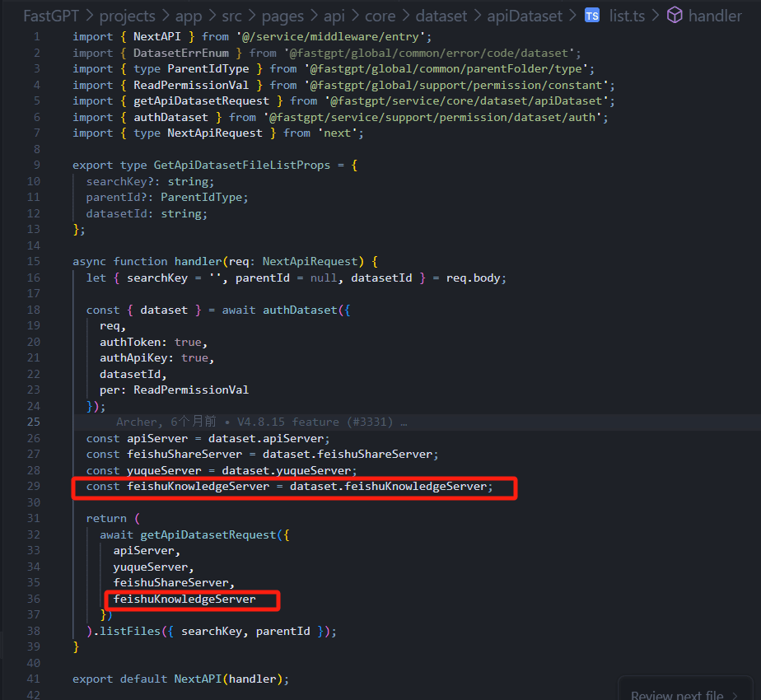Viewport: 761px width, 700px height.
Task: Open the FastGPT breadcrumb root
Action: [52, 16]
